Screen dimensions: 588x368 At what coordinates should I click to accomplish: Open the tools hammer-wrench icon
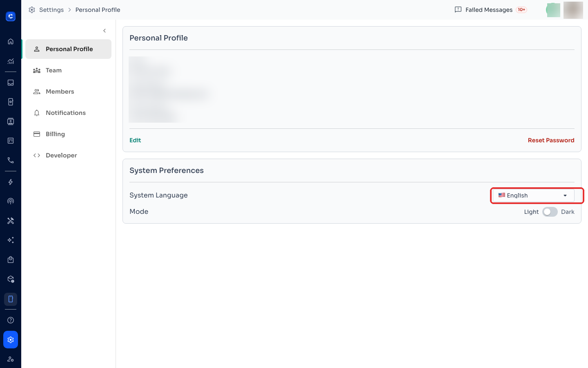point(11,221)
